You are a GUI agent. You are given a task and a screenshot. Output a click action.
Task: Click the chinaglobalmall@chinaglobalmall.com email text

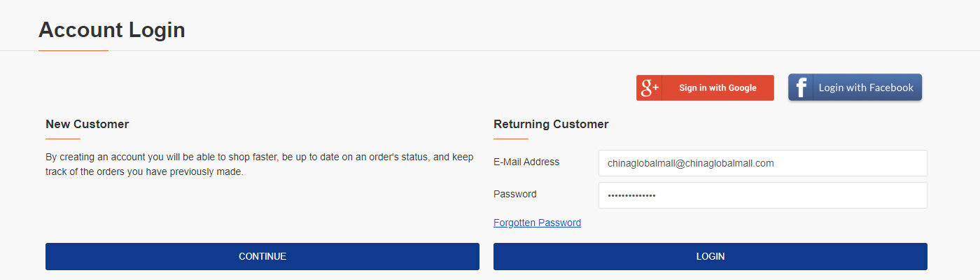pyautogui.click(x=691, y=163)
